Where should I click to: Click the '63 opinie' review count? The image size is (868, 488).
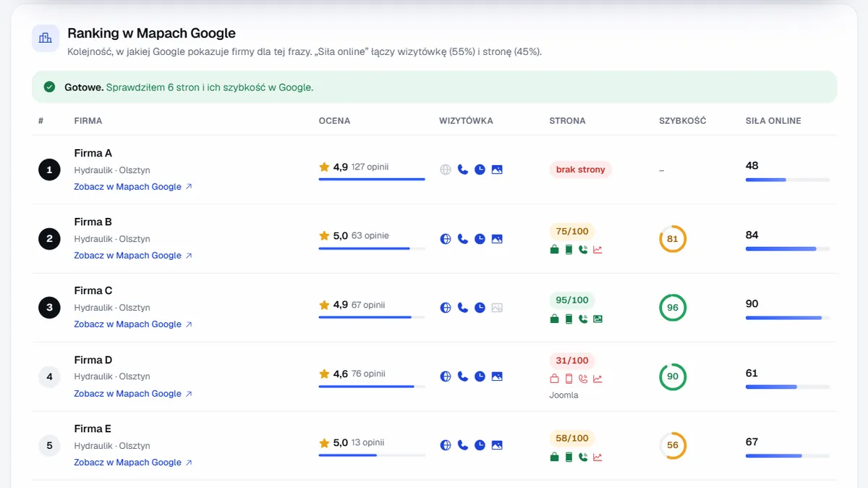[370, 236]
